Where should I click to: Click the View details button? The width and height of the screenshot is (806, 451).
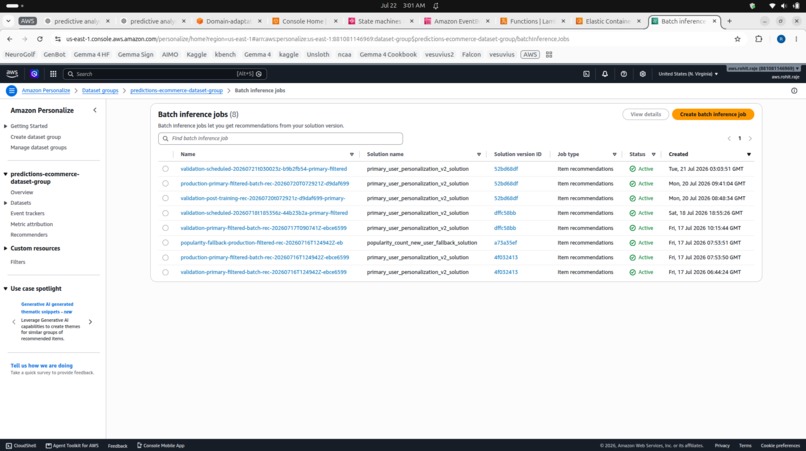pos(646,114)
